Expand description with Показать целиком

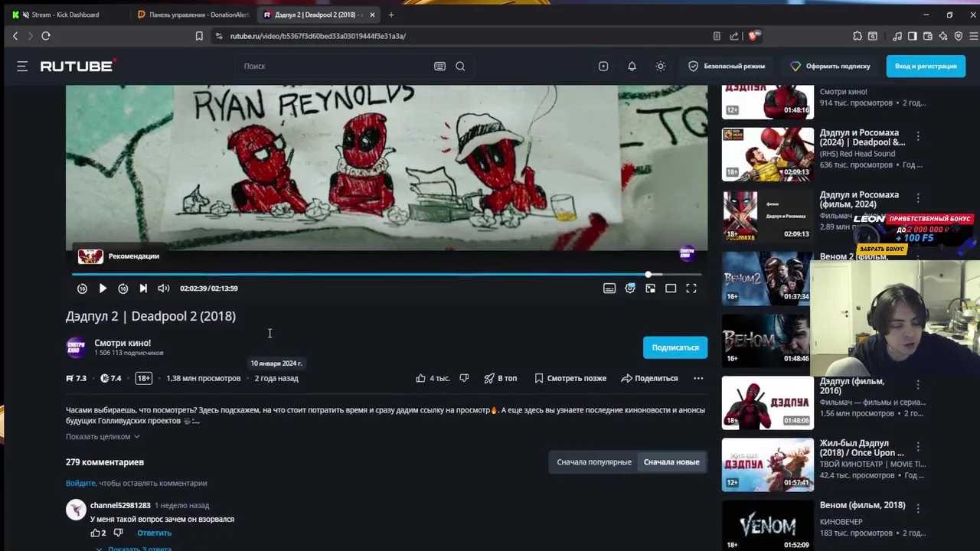103,436
